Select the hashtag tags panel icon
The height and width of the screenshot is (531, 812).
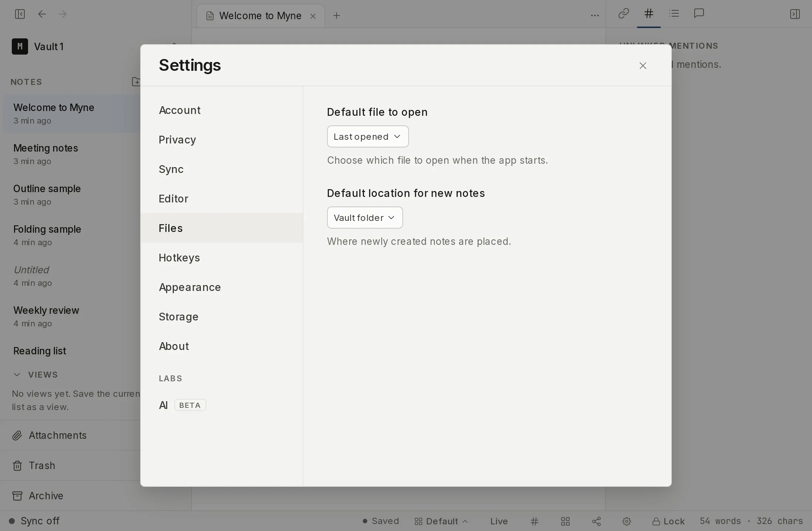[x=648, y=14]
